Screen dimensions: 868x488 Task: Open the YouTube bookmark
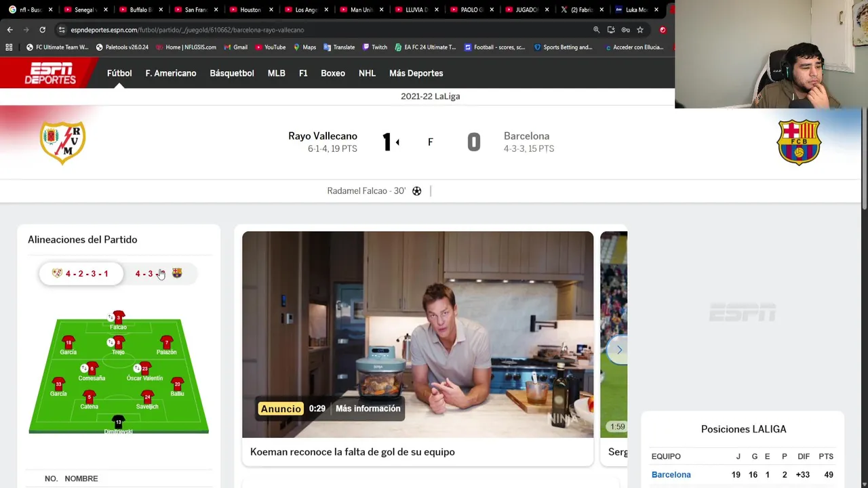tap(270, 47)
